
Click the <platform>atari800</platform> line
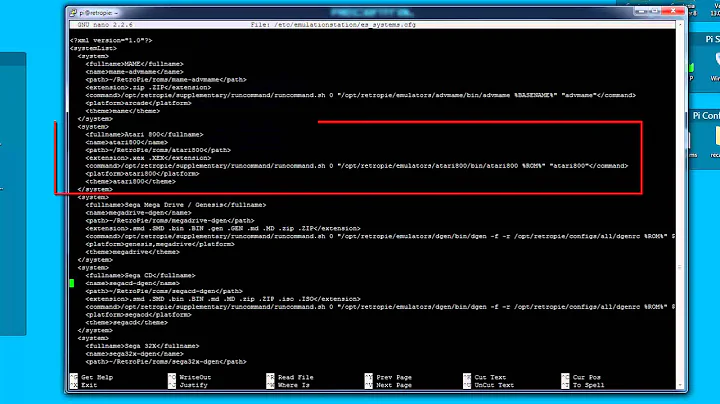[x=142, y=174]
